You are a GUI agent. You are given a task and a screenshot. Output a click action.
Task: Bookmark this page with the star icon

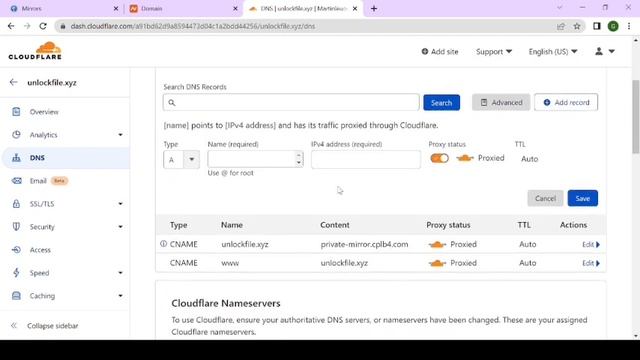577,26
